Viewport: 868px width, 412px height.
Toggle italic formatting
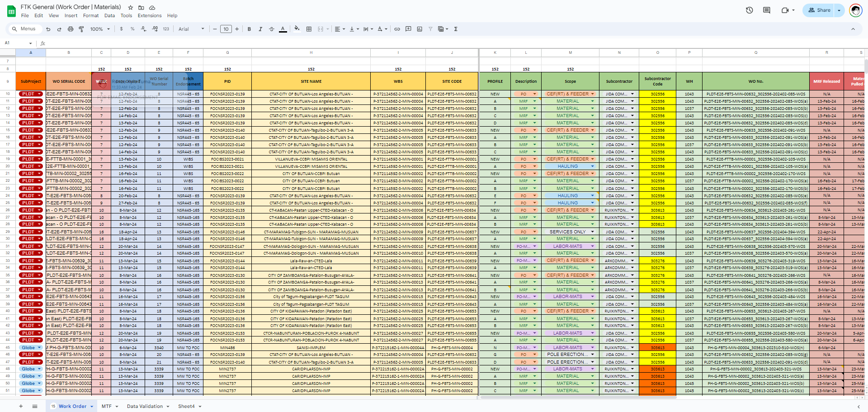pos(260,29)
